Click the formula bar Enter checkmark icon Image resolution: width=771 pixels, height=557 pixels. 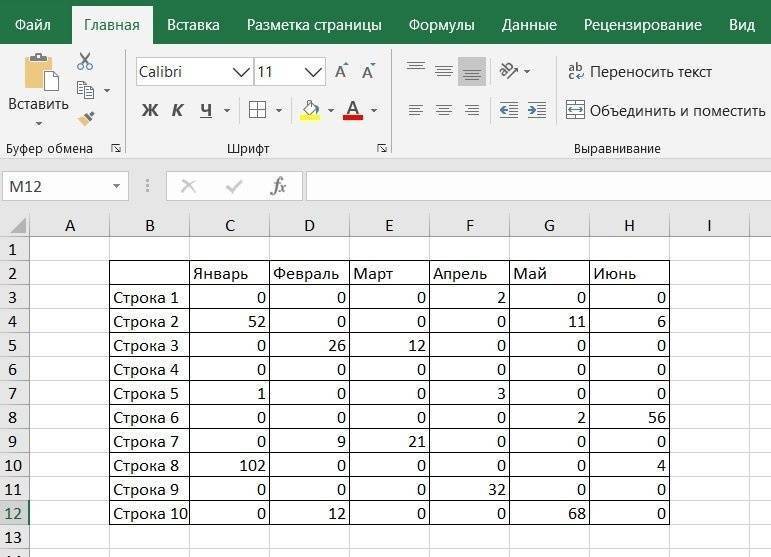tap(234, 186)
